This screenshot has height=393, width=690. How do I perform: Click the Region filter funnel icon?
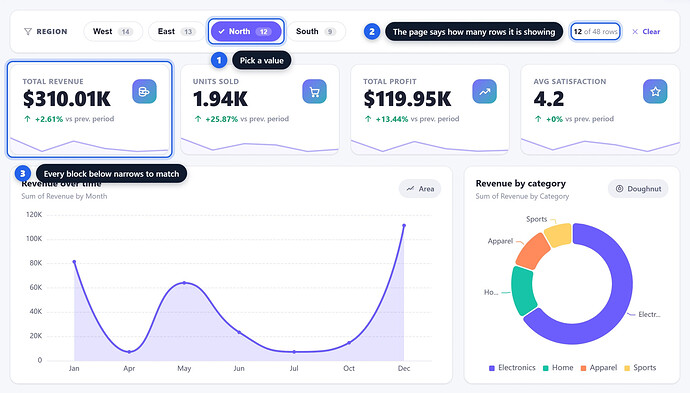28,32
